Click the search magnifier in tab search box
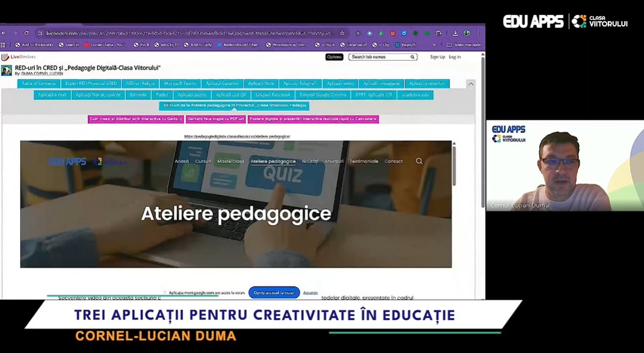Image resolution: width=644 pixels, height=353 pixels. pos(412,57)
